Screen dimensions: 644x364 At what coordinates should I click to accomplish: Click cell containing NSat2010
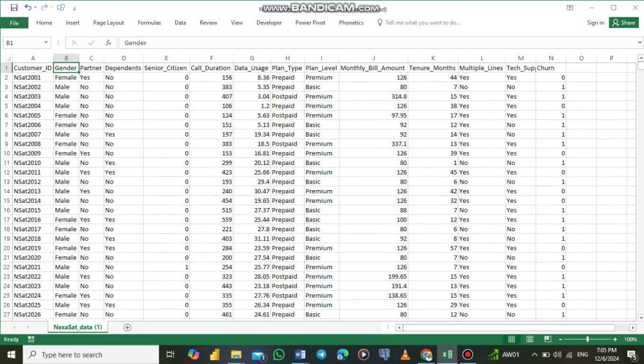pyautogui.click(x=33, y=163)
